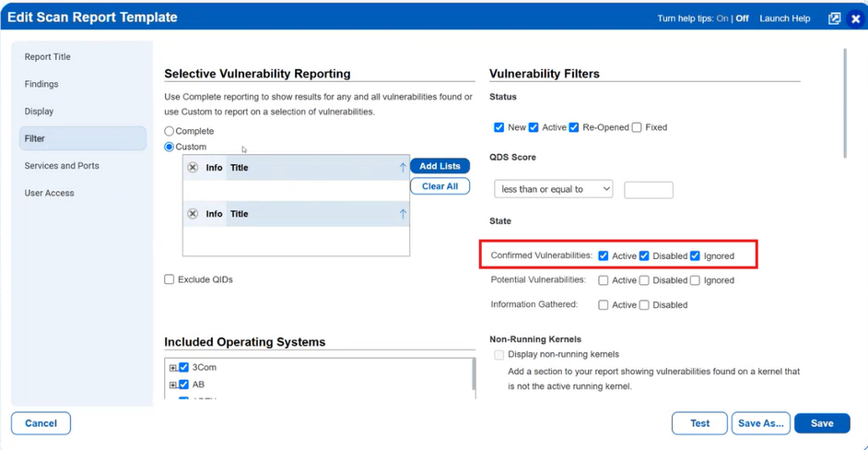This screenshot has height=450, width=868.
Task: Check Potential Vulnerabilities Active checkbox
Action: click(x=604, y=280)
